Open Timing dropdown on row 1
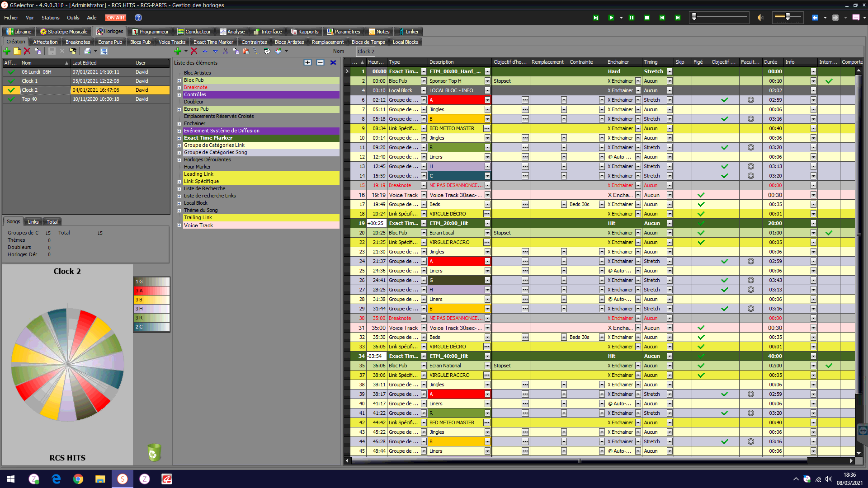868x488 pixels. pos(670,71)
